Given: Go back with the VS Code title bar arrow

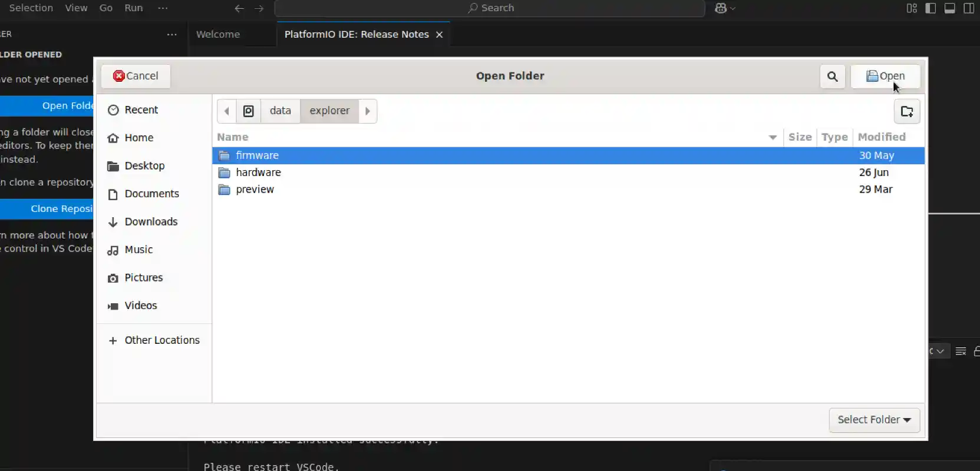Looking at the screenshot, I should (239, 8).
